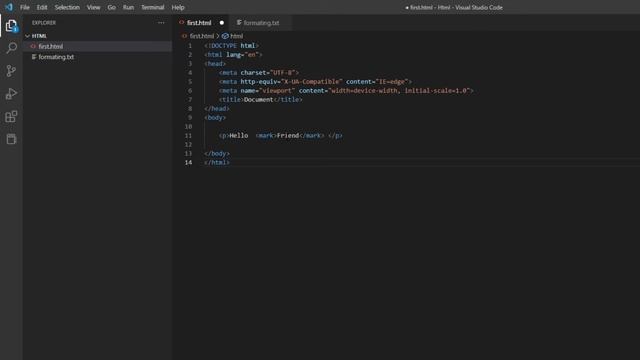
Task: Open the File menu
Action: [25, 7]
